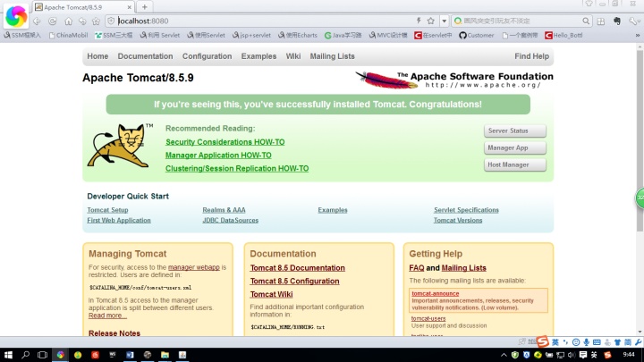Click the localhost:8080 address field
The width and height of the screenshot is (644, 362).
pyautogui.click(x=263, y=21)
